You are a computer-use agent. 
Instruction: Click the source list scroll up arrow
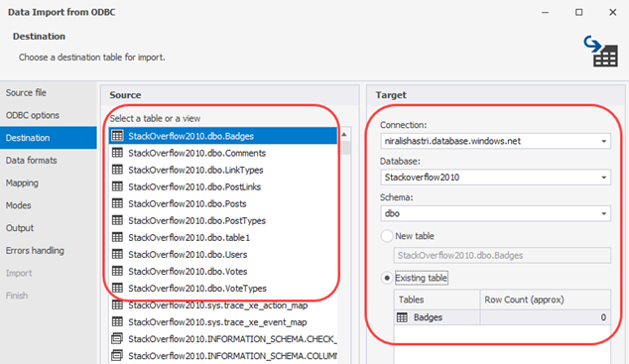[344, 134]
